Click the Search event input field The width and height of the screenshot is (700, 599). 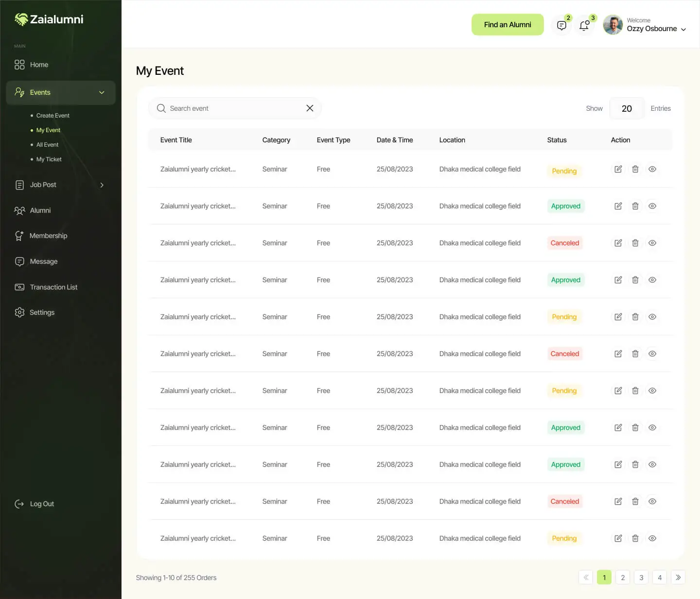[233, 108]
